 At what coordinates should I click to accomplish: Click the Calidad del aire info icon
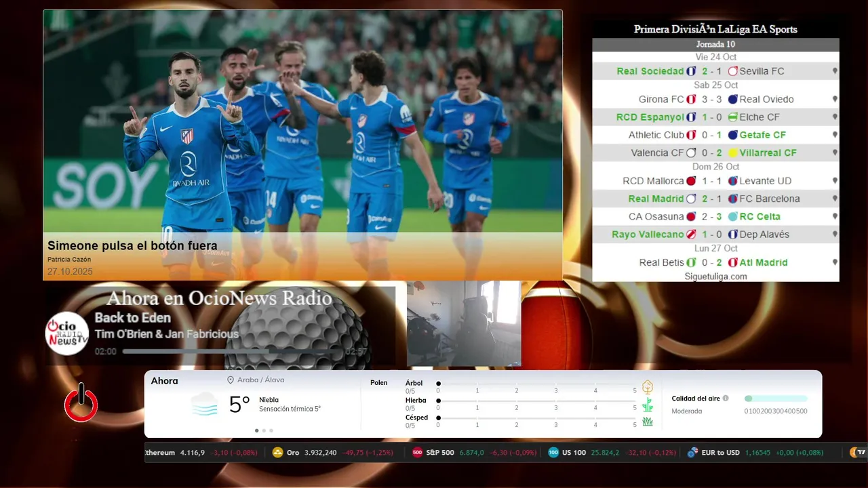coord(726,399)
